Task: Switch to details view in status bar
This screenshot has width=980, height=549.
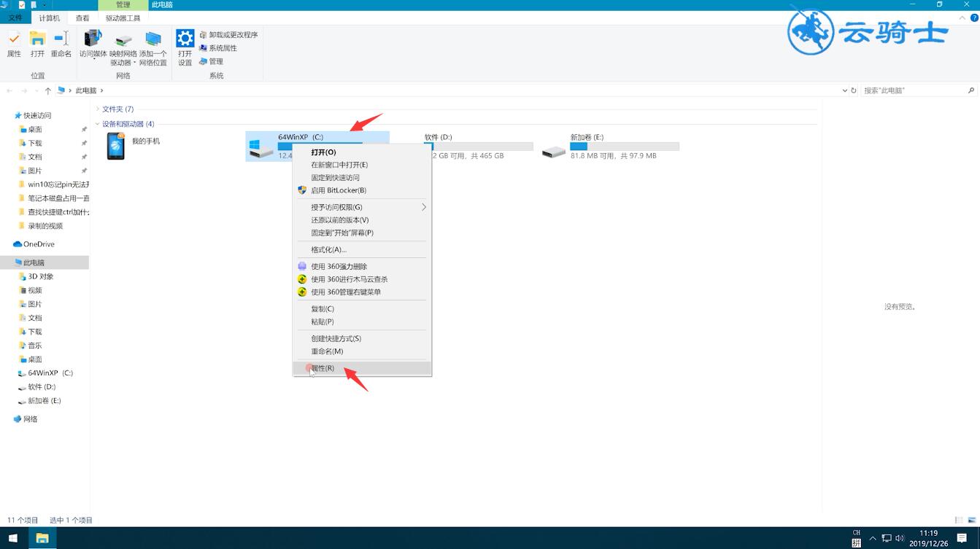Action: pyautogui.click(x=959, y=520)
